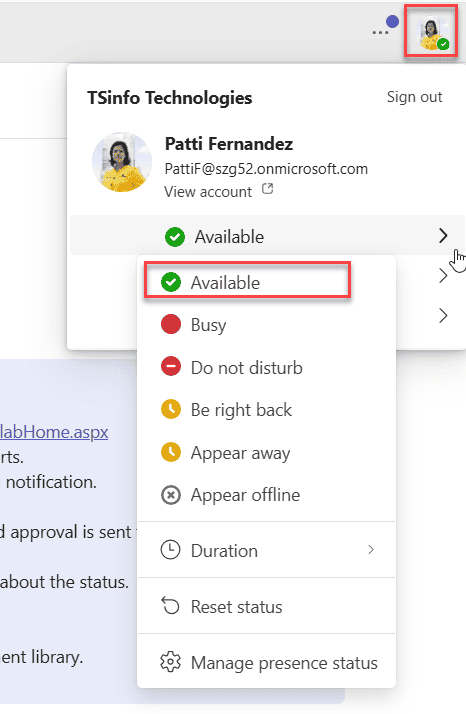Click Patti Fernandez's large profile picture
The height and width of the screenshot is (714, 466).
coord(122,162)
